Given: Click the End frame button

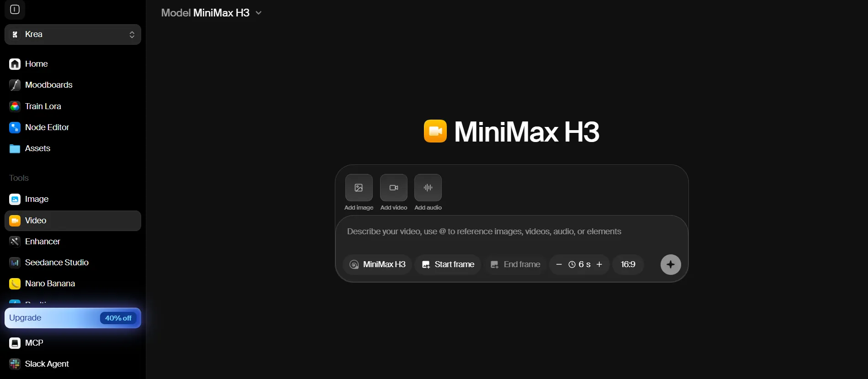Looking at the screenshot, I should [515, 264].
